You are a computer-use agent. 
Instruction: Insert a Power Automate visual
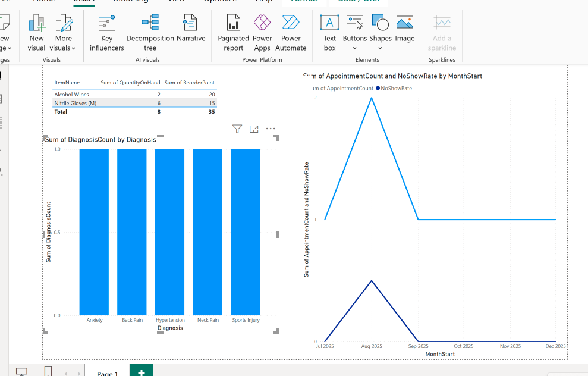[x=291, y=33]
